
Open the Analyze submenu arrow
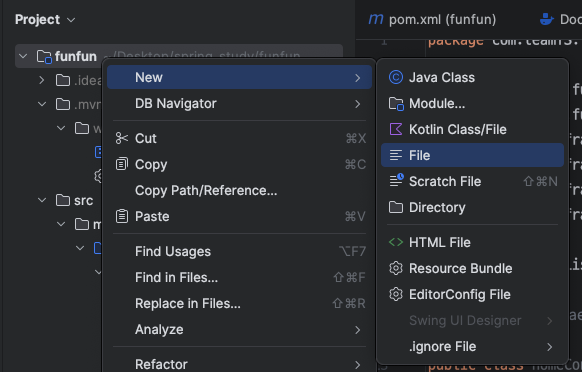tap(357, 330)
